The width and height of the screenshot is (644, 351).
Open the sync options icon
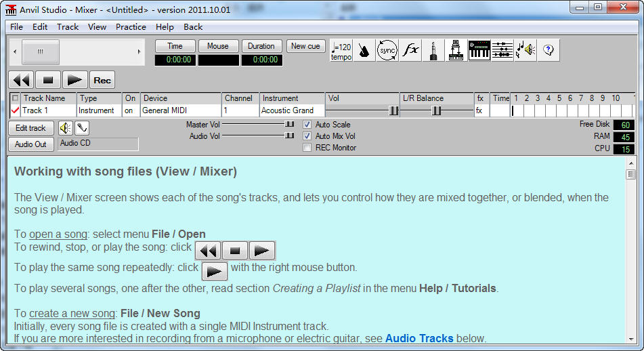tap(387, 51)
